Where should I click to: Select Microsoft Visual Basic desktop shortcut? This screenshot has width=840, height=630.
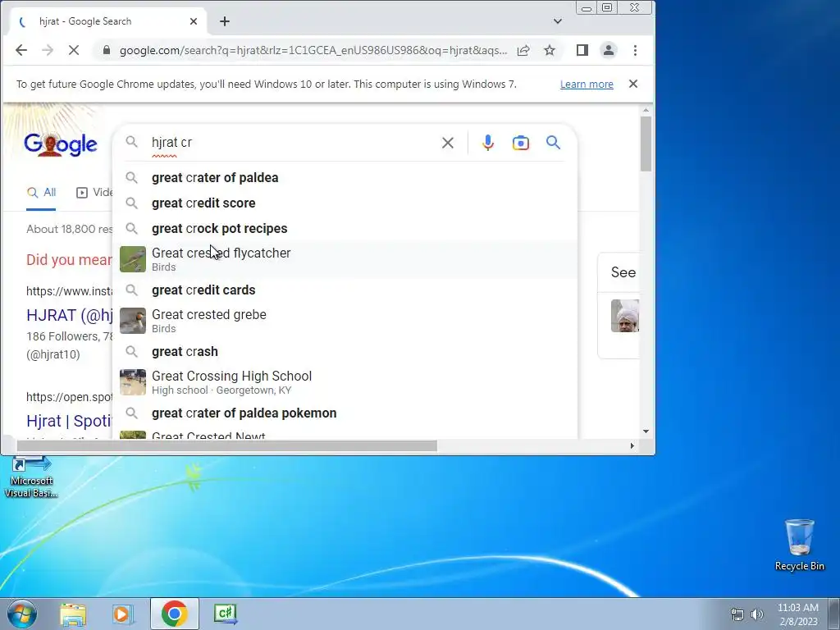tap(31, 477)
